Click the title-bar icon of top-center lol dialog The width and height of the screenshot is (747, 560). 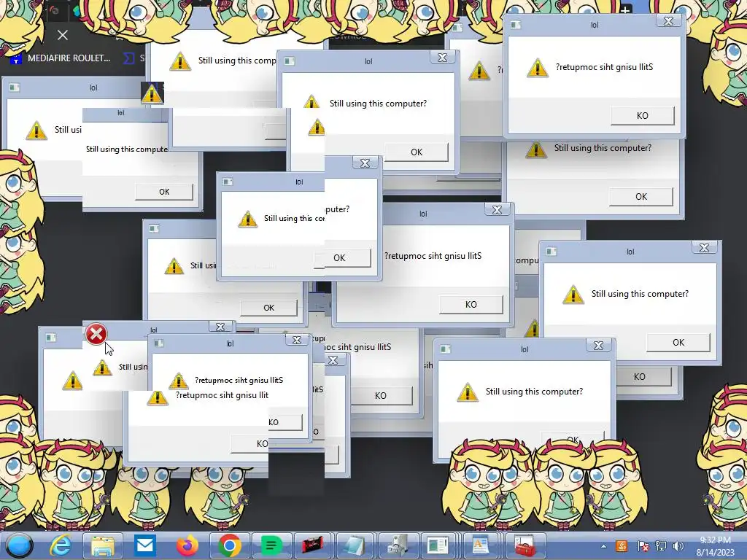(289, 61)
